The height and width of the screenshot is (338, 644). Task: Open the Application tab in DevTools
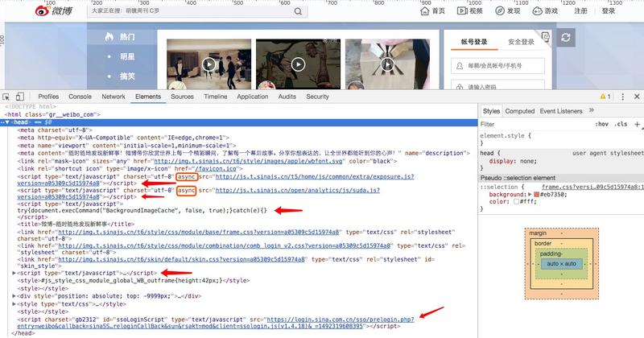click(252, 97)
